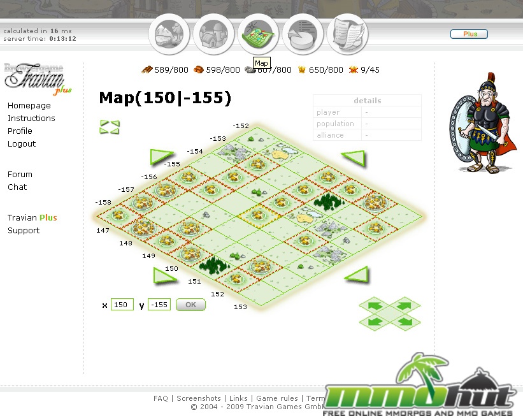Open the FAQ footer link
Viewport: 523px width, 420px height.
point(161,398)
